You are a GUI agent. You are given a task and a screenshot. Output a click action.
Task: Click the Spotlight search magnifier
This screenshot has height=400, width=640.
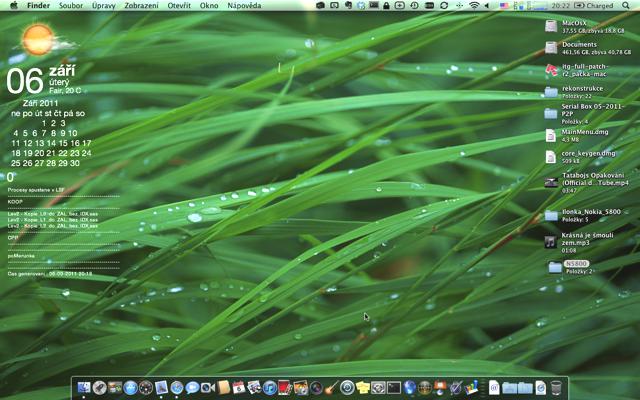point(626,5)
